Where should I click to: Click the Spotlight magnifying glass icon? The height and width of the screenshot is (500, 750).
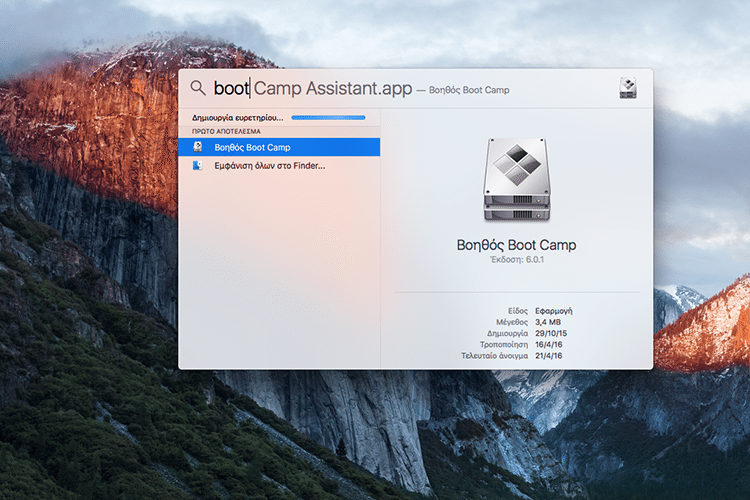click(198, 88)
